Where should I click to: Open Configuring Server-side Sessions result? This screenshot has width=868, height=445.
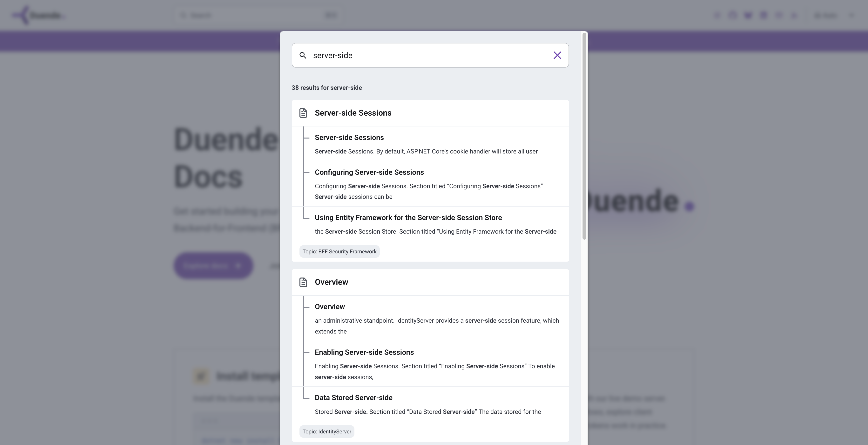(x=430, y=184)
